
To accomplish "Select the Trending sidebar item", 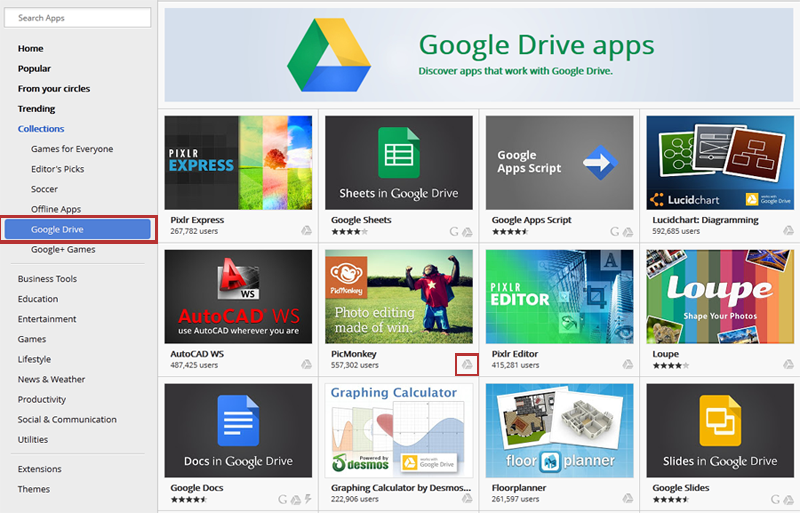I will tap(36, 109).
